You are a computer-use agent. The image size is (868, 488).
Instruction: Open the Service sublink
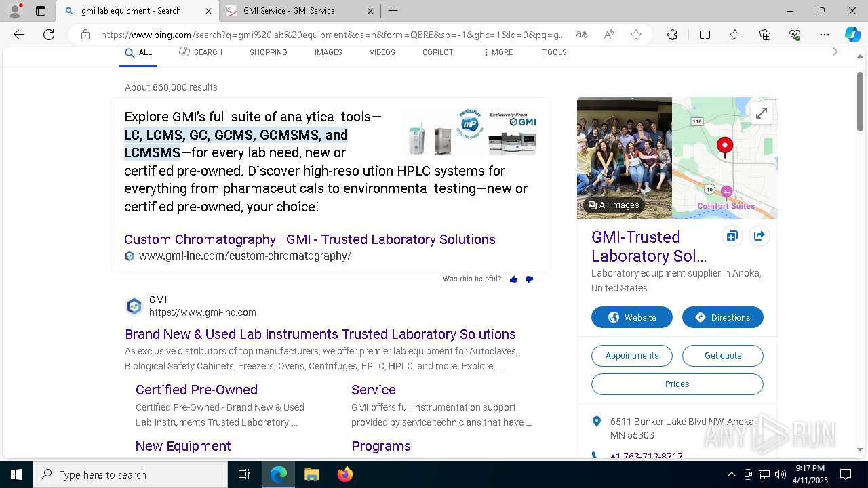[374, 390]
